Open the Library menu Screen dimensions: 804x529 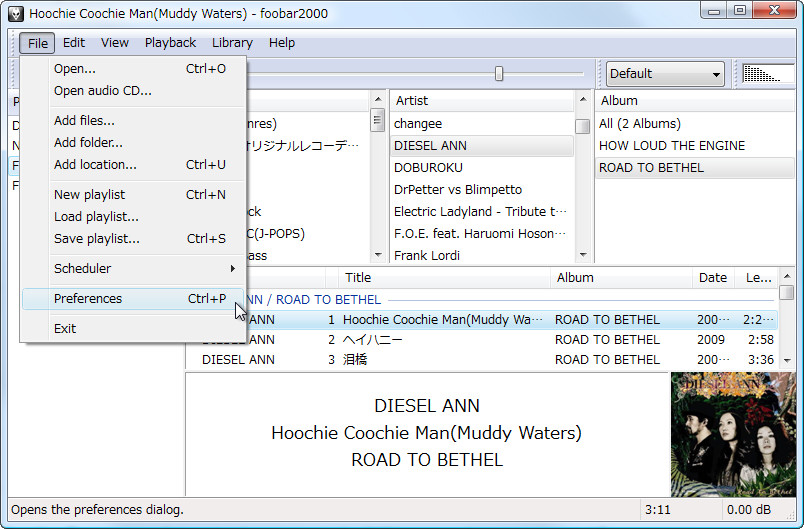[x=232, y=43]
